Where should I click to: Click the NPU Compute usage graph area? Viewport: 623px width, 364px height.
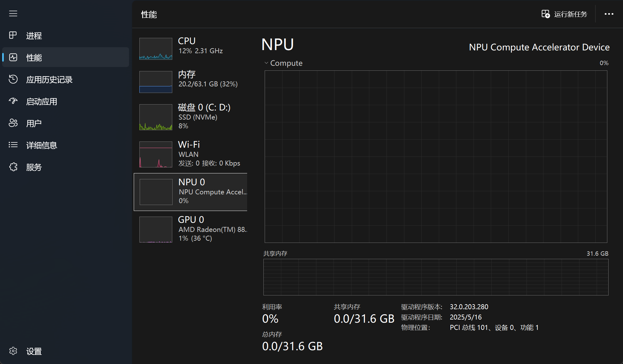click(436, 156)
